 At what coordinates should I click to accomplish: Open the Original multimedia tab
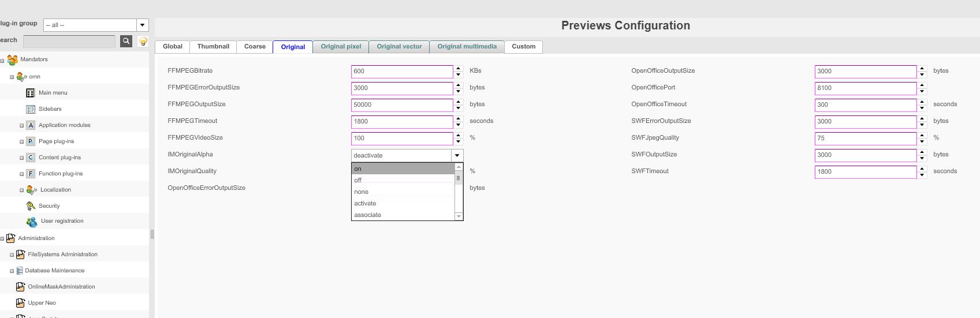[x=467, y=47]
